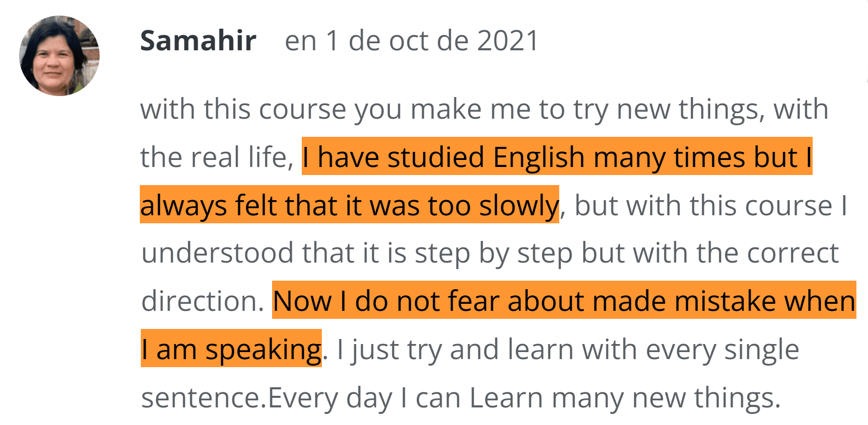Open Samahir's profile photo
This screenshot has height=425, width=868.
pos(59,56)
